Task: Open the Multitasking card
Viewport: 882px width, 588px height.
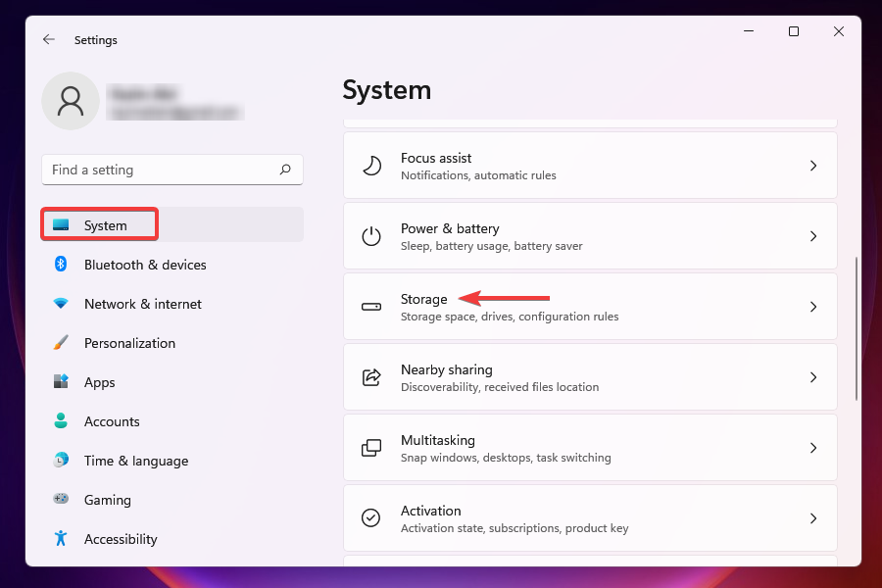Action: point(590,448)
